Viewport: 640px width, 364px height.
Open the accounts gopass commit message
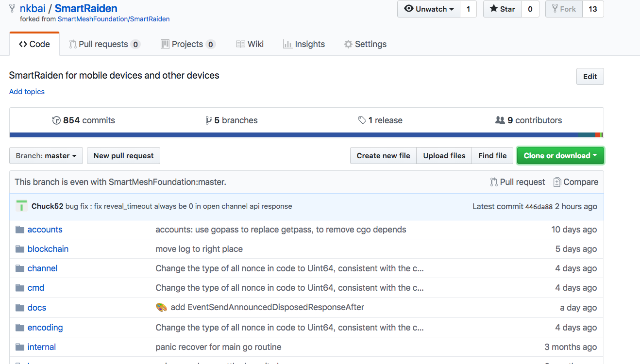pos(281,230)
